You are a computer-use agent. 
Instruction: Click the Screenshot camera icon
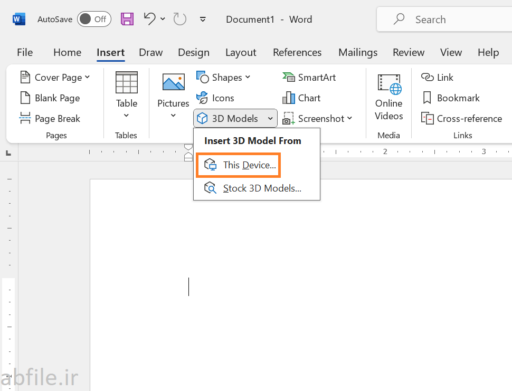288,118
